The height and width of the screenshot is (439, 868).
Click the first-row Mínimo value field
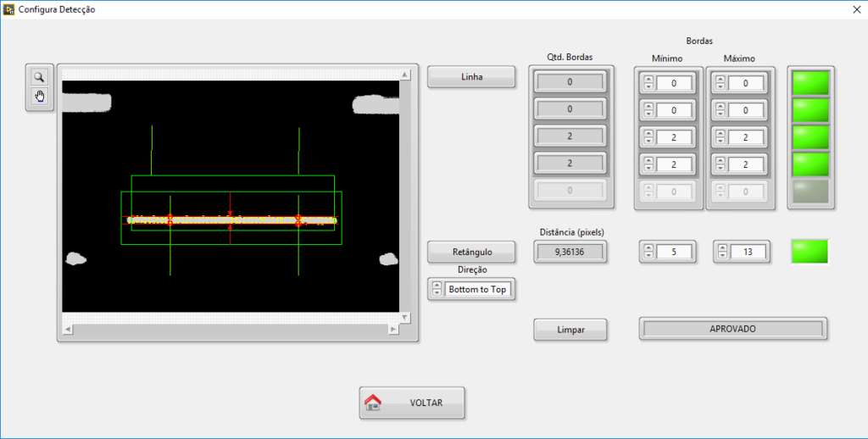tap(674, 84)
